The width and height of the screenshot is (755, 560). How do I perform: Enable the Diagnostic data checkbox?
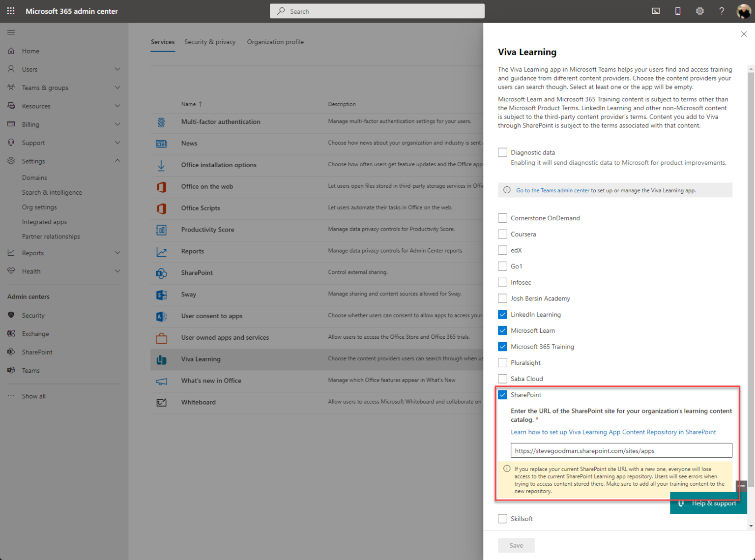(502, 152)
